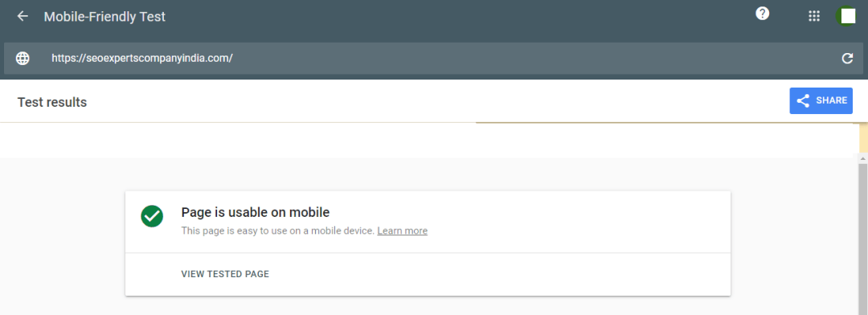
Task: Click VIEW TESTED PAGE
Action: pyautogui.click(x=225, y=274)
